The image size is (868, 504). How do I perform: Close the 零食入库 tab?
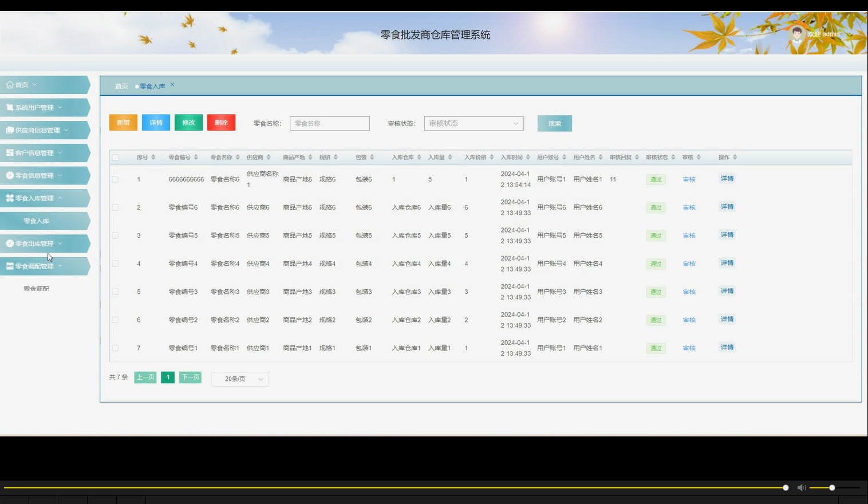click(172, 84)
